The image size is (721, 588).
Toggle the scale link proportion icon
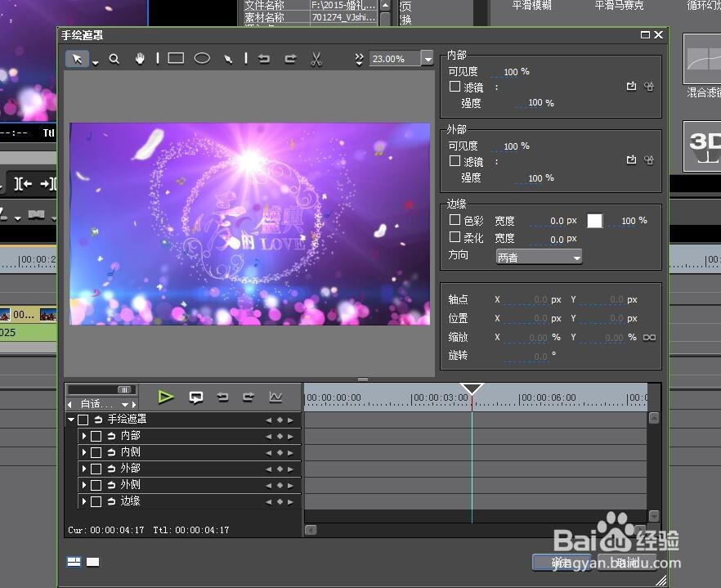coord(649,338)
